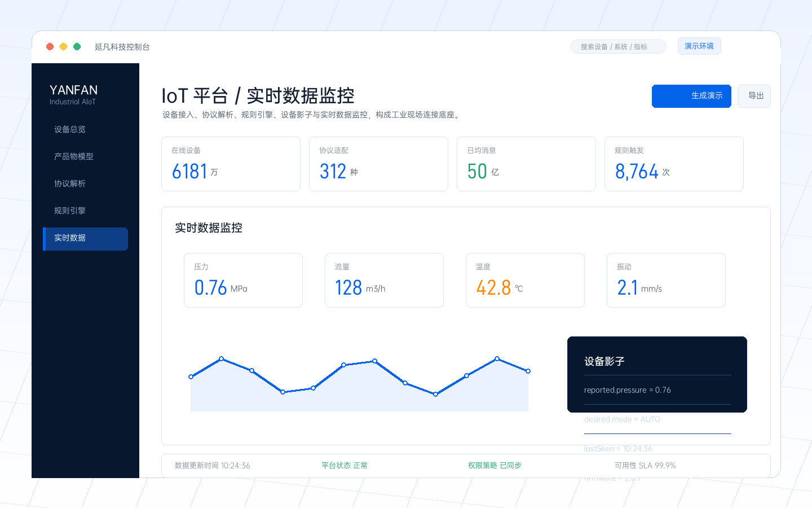Click the last data point on the line chart
This screenshot has width=812, height=508.
coord(528,371)
